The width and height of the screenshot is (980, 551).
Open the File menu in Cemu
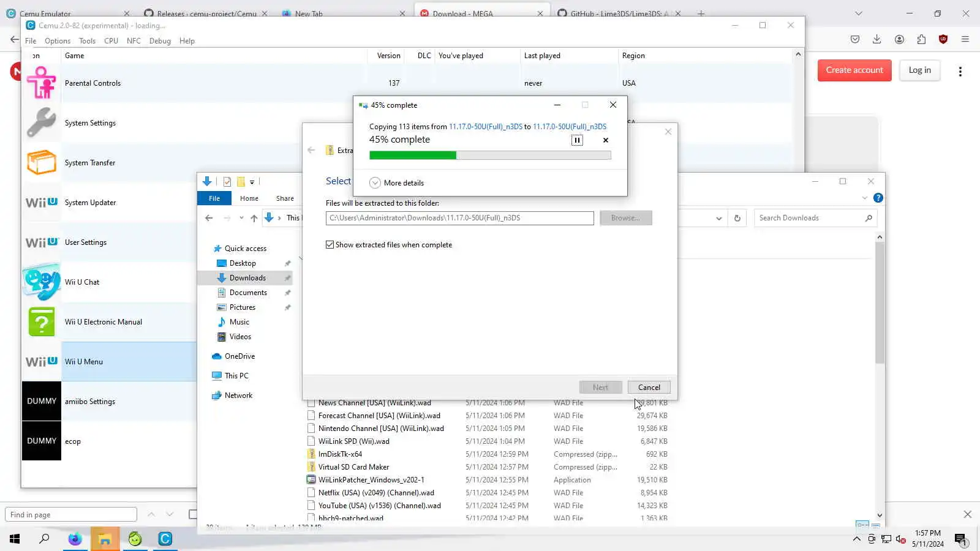[x=31, y=41]
